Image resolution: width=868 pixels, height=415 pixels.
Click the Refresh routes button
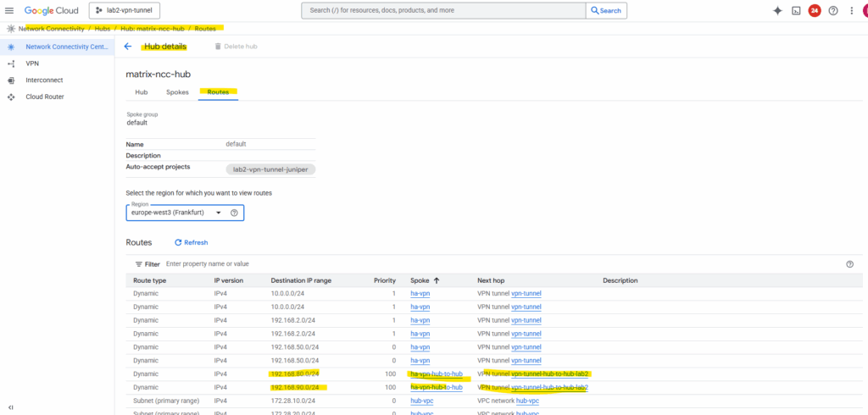[191, 242]
